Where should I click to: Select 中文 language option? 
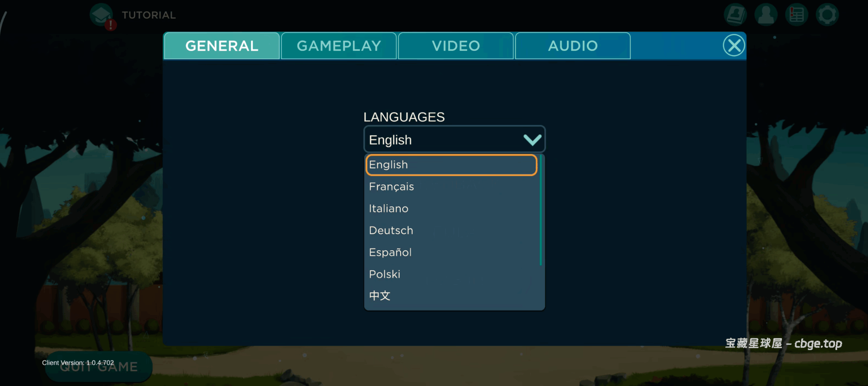(x=380, y=295)
